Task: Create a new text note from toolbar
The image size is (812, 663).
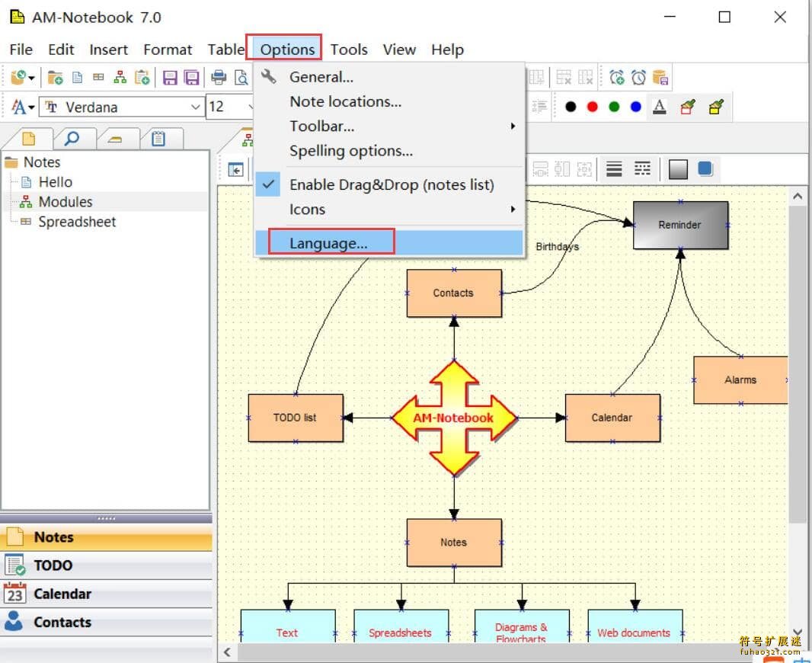Action: 77,78
